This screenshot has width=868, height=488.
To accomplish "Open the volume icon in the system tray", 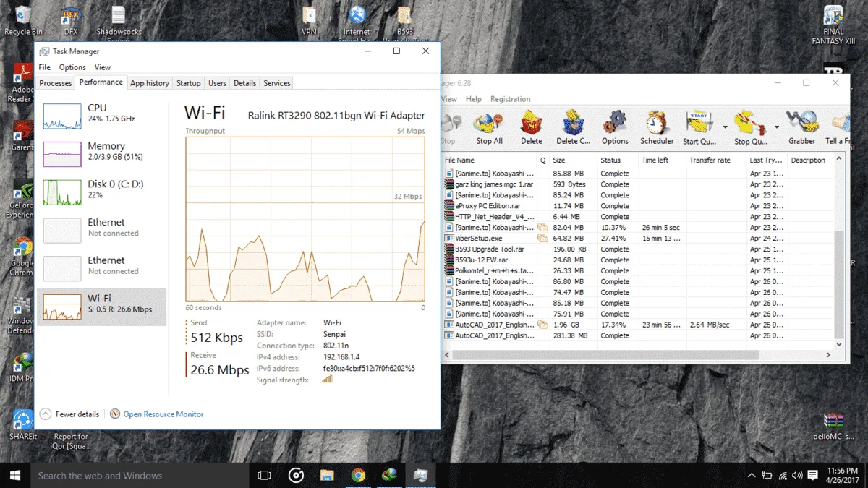I will [x=797, y=476].
